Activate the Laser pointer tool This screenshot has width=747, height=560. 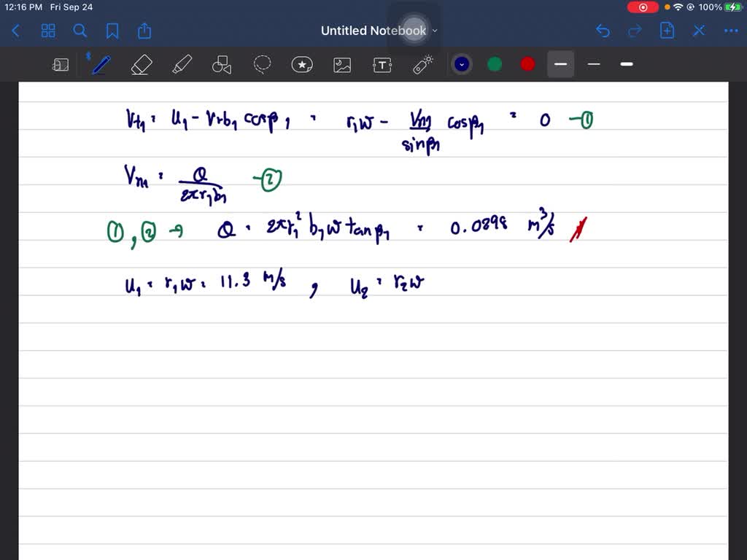(422, 64)
